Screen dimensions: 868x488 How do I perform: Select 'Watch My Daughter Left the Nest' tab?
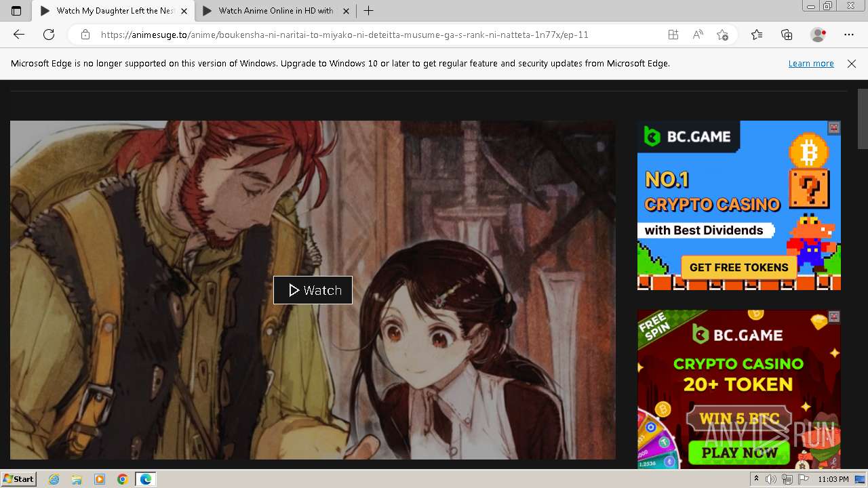113,11
